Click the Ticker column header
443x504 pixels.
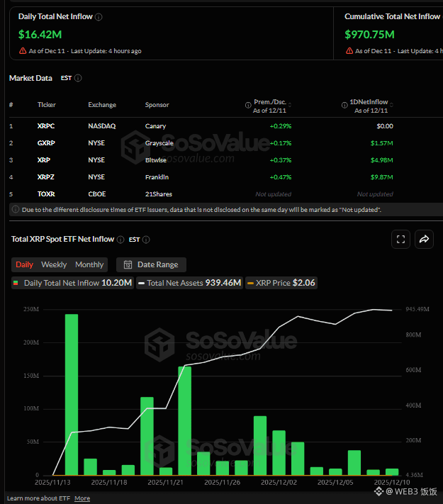[47, 105]
